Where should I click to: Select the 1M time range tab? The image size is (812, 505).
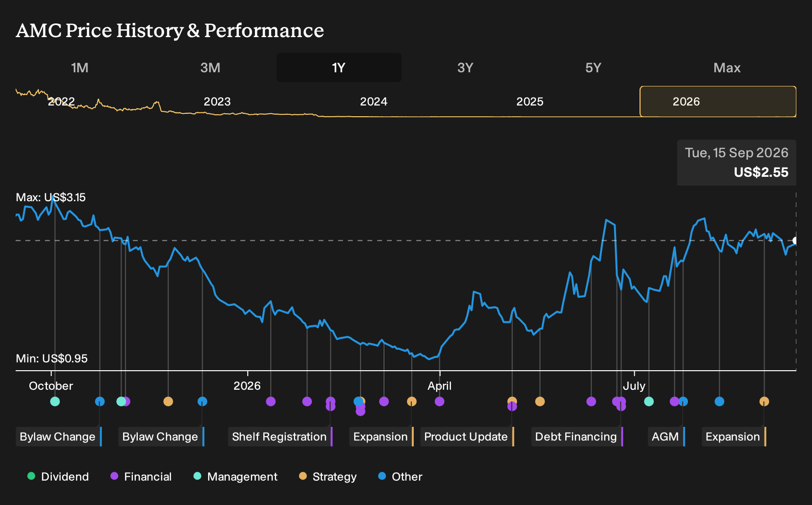click(80, 68)
